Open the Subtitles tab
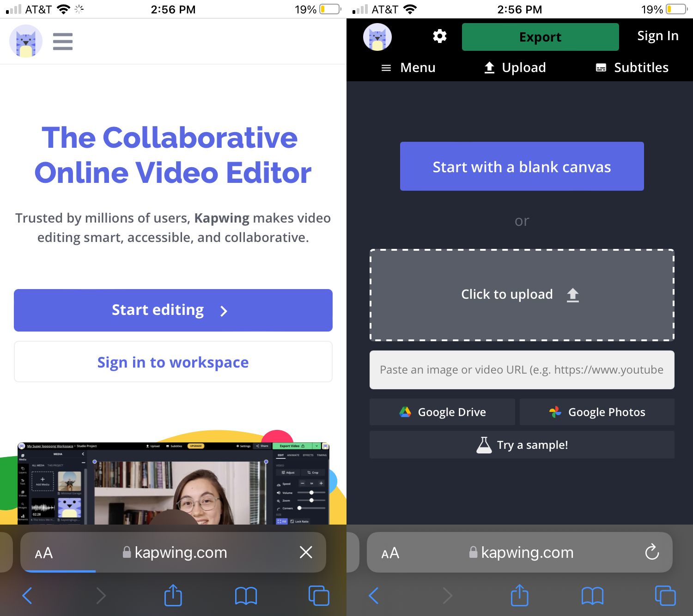The height and width of the screenshot is (616, 693). 632,67
